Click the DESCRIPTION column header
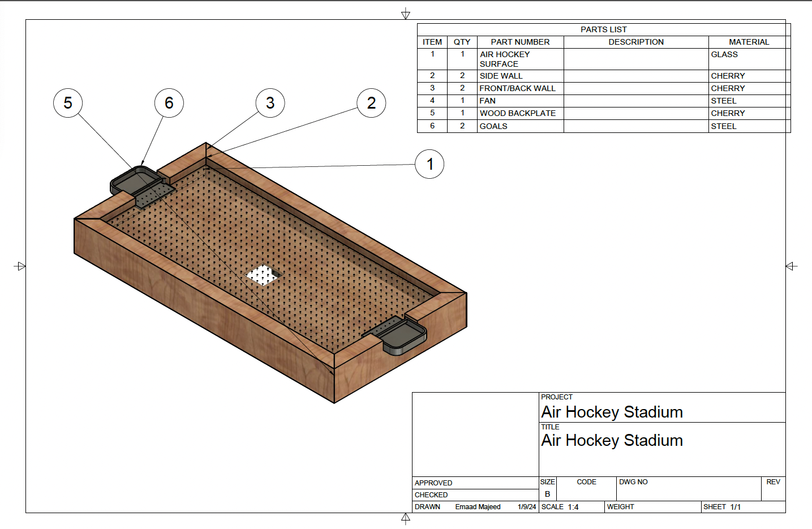Viewport: 812px width, 529px height. (636, 42)
